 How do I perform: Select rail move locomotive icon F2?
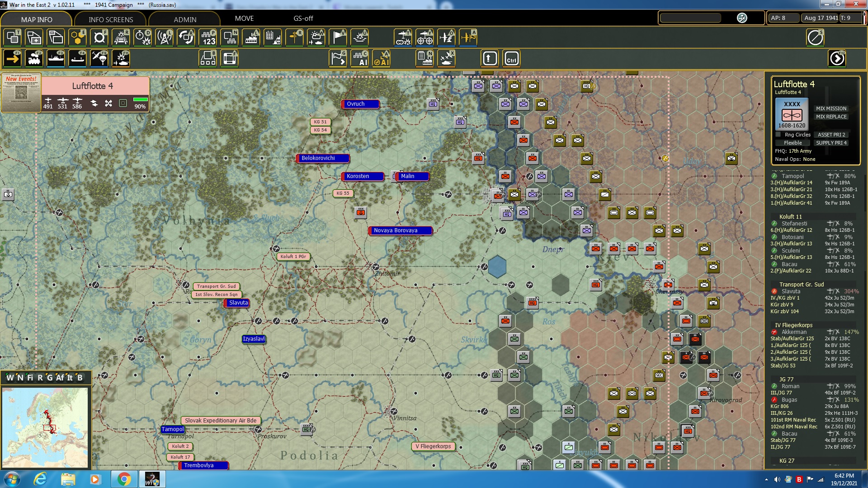tap(34, 59)
